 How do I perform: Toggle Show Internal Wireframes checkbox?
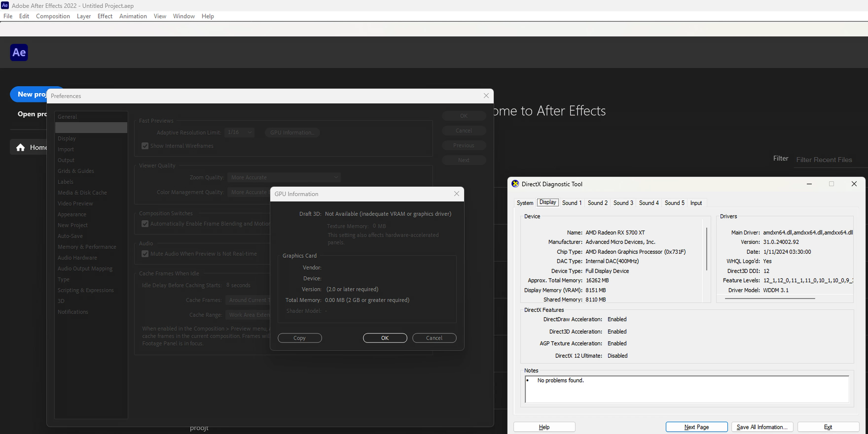[145, 146]
